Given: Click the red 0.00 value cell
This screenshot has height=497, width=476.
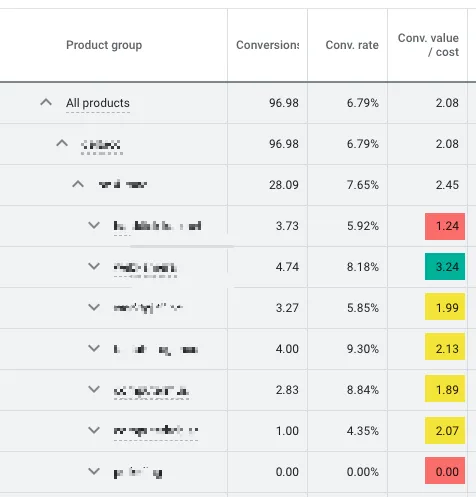Looking at the screenshot, I should [445, 470].
